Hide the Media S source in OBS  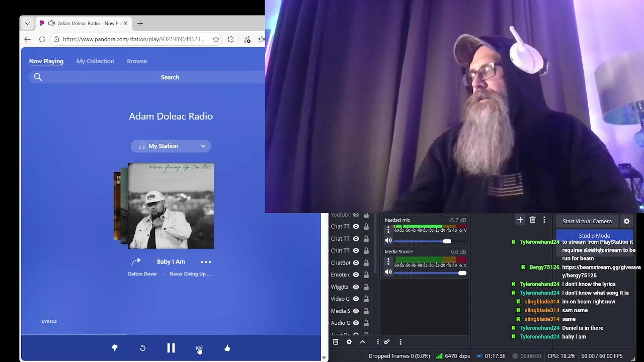356,311
